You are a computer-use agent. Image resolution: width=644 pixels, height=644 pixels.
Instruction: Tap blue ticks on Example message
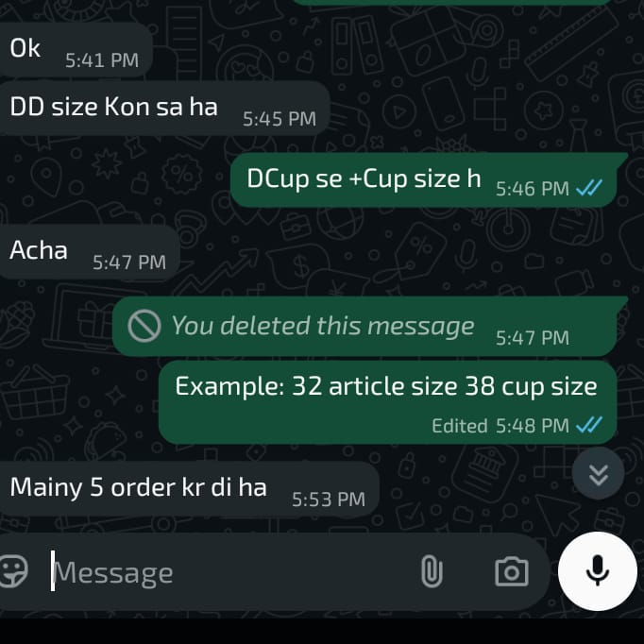[589, 425]
